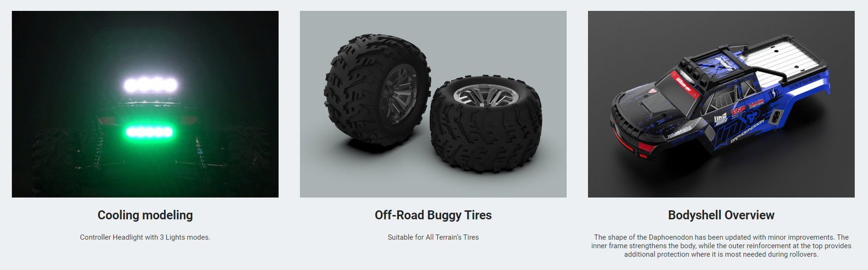Viewport: 868px width, 270px height.
Task: Select the Off-Road Buggy Tires heading
Action: [433, 215]
